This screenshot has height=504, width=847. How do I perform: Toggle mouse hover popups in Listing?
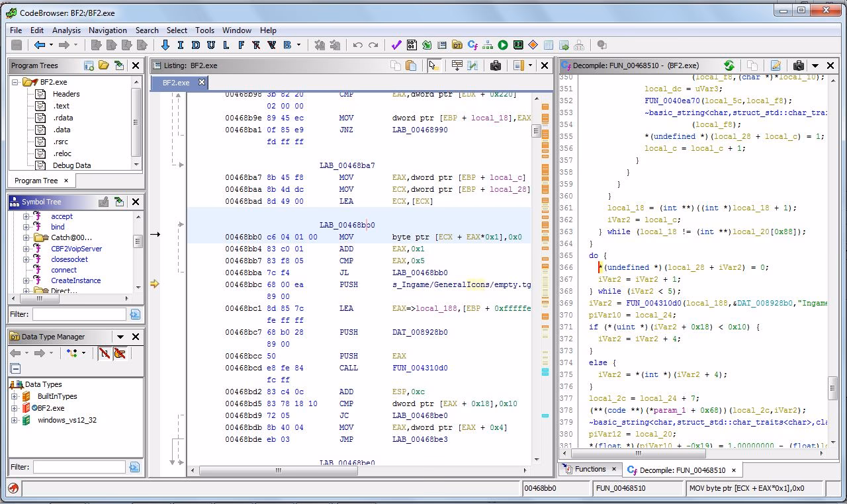click(433, 65)
